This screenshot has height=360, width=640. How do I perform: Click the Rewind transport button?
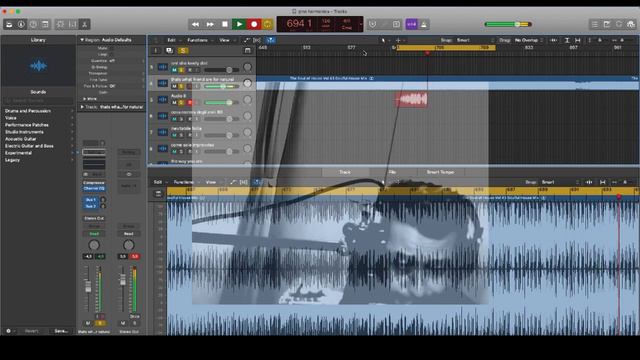[x=196, y=24]
